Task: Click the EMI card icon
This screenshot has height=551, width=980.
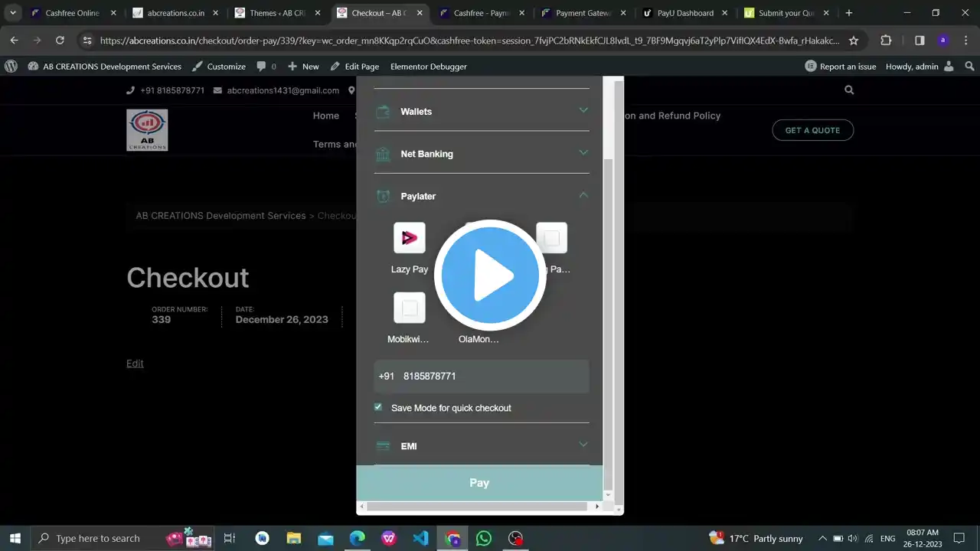Action: click(x=383, y=446)
